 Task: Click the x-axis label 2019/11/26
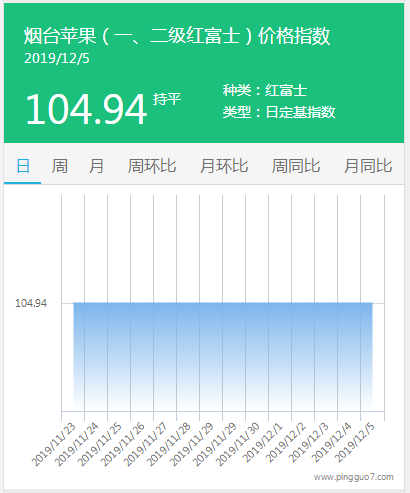[x=123, y=444]
